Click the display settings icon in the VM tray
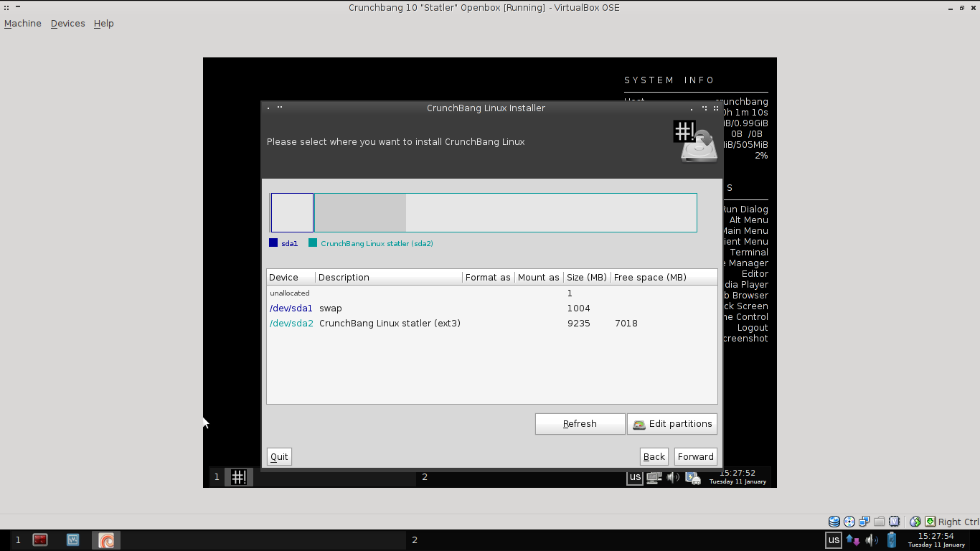Image resolution: width=980 pixels, height=551 pixels. pos(654,477)
